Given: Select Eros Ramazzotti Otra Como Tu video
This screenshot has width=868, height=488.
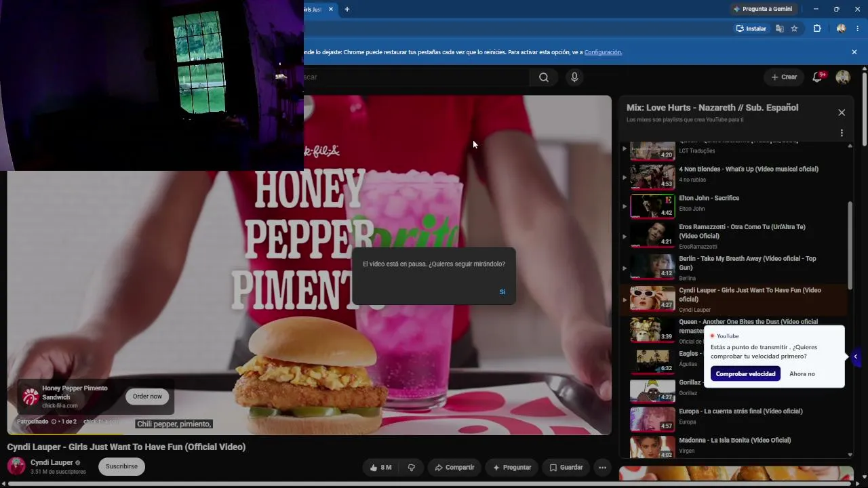Looking at the screenshot, I should pyautogui.click(x=734, y=237).
